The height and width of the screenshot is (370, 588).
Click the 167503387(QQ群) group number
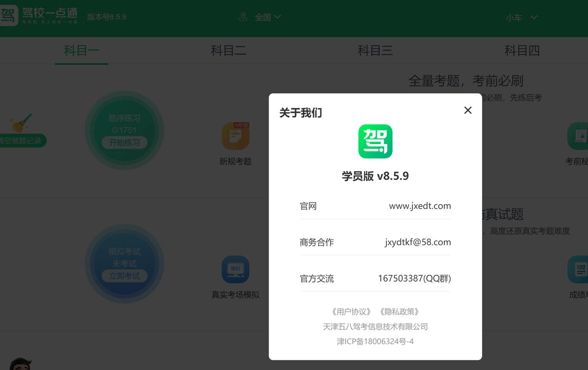415,278
